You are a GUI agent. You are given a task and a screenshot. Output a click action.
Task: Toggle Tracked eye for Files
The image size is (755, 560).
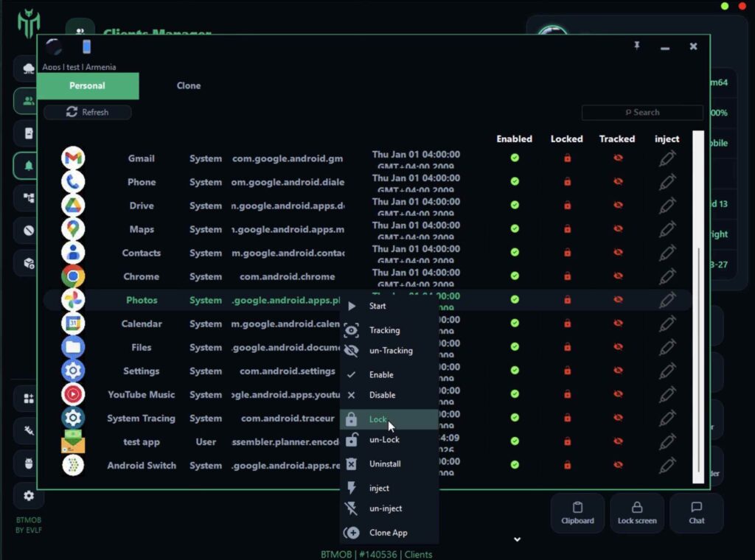pos(619,346)
